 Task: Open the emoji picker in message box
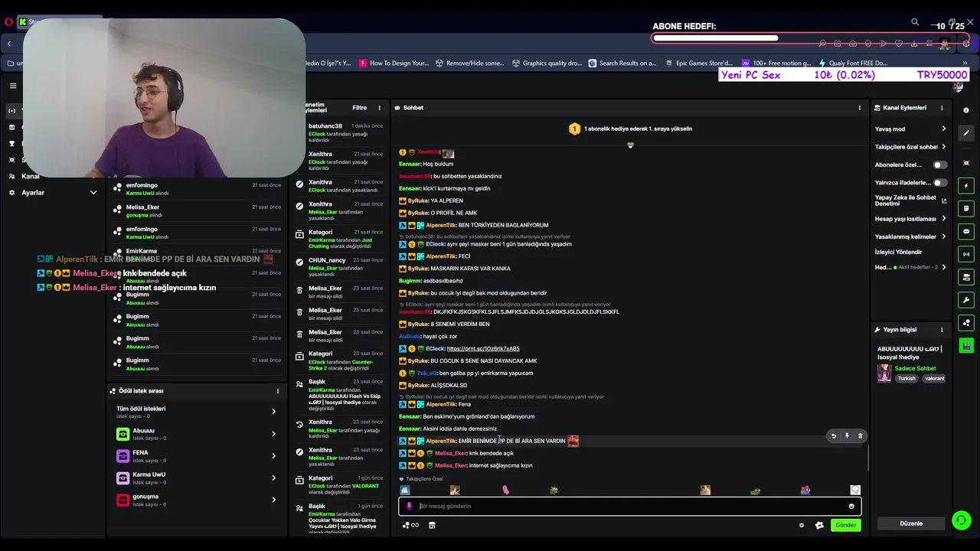(851, 506)
